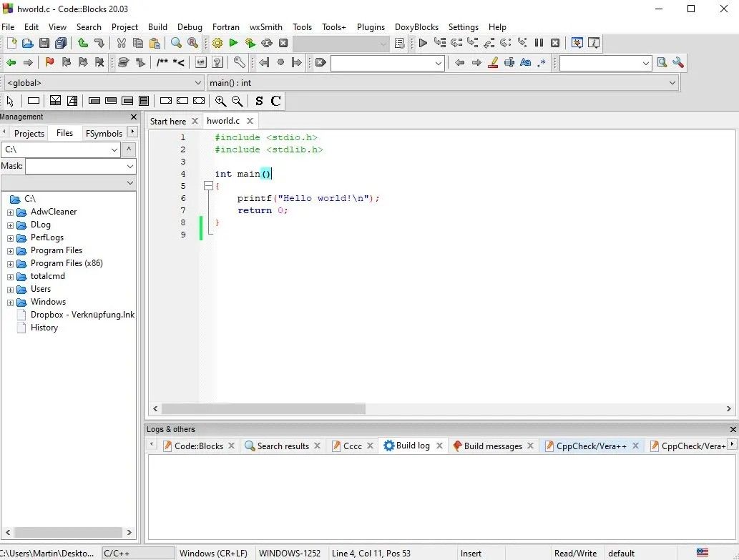Run the program with green play icon
Image resolution: width=739 pixels, height=560 pixels.
pos(233,44)
